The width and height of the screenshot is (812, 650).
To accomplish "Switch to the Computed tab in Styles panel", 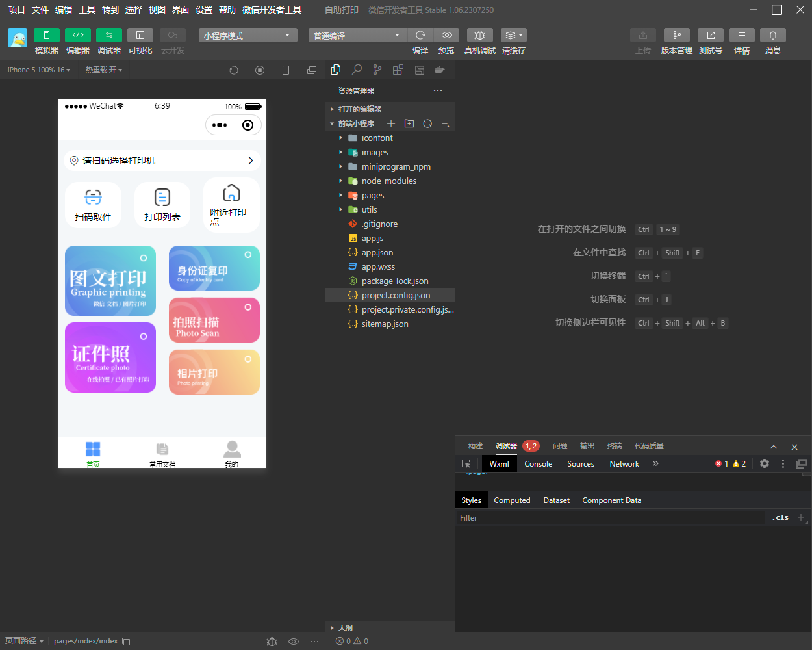I will (512, 500).
